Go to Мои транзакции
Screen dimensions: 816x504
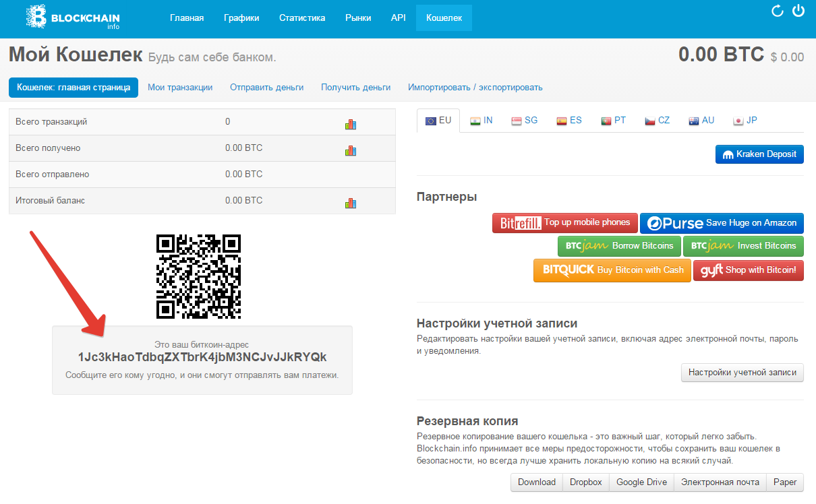180,88
